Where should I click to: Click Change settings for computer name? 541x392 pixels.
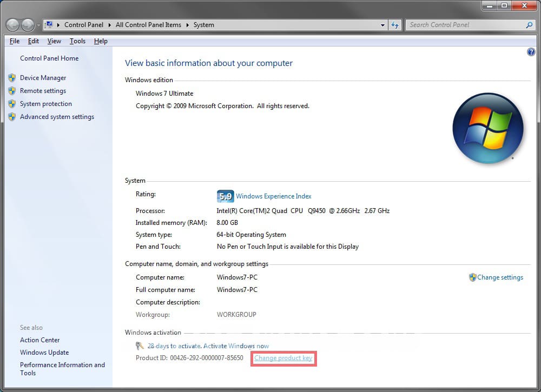(x=500, y=277)
